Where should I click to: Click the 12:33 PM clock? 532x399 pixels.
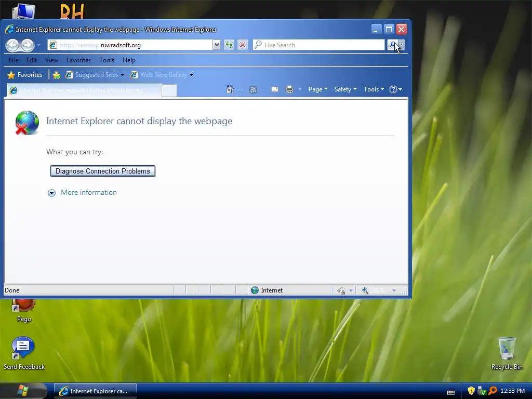pos(512,391)
